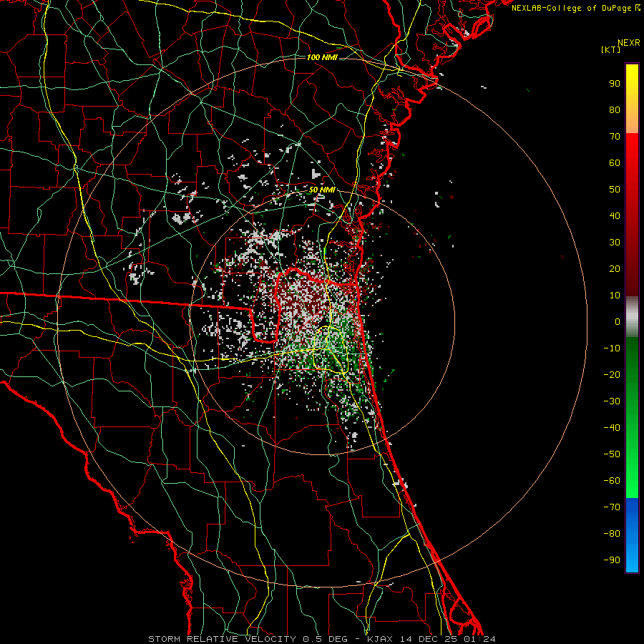Click the -40 scale value
Viewport: 644px width, 644px height.
(612, 428)
